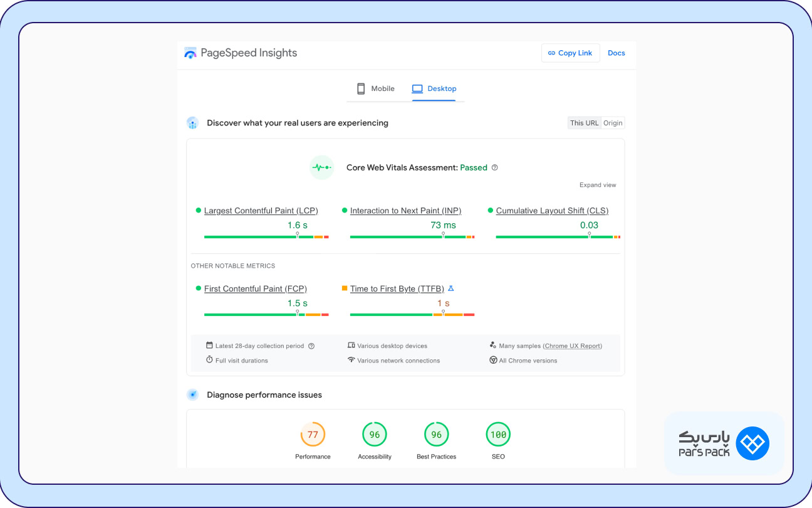
Task: Click the OTHER NOTABLE METRICS heading
Action: tap(233, 266)
